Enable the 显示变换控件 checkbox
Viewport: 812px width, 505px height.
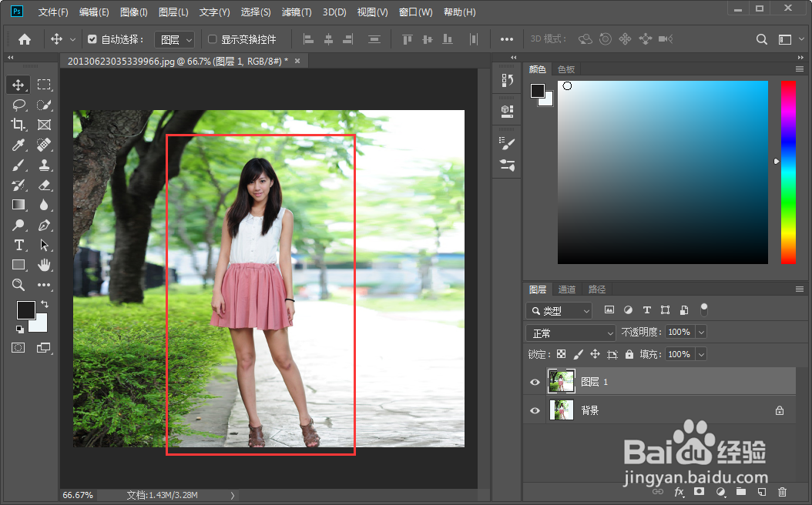(212, 39)
